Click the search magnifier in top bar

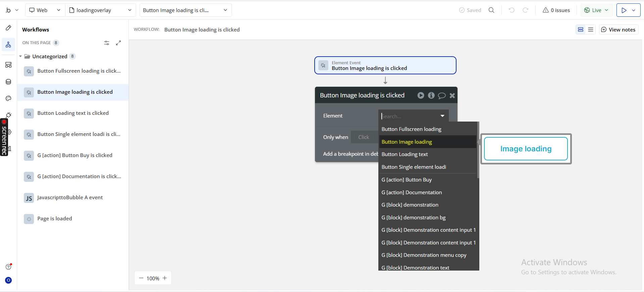point(491,10)
